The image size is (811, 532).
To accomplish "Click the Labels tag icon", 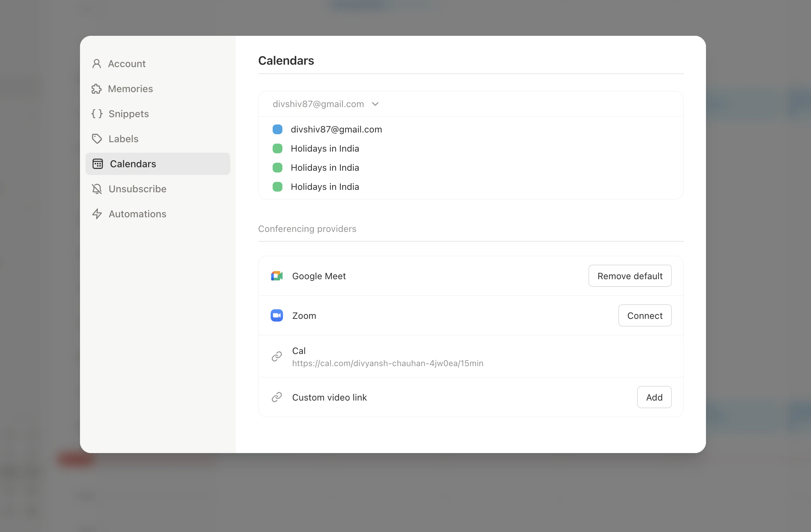I will (x=97, y=139).
